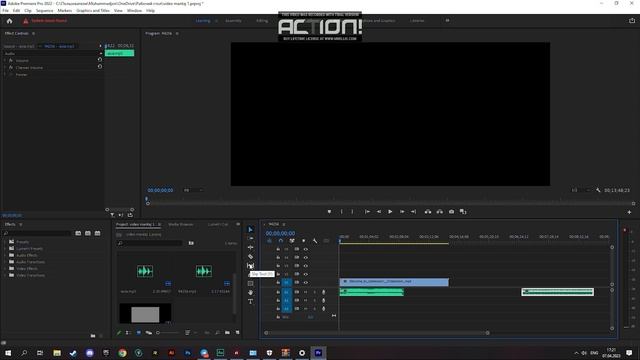The width and height of the screenshot is (640, 360).
Task: Expand the Video Transitions folder
Action: coord(5,275)
